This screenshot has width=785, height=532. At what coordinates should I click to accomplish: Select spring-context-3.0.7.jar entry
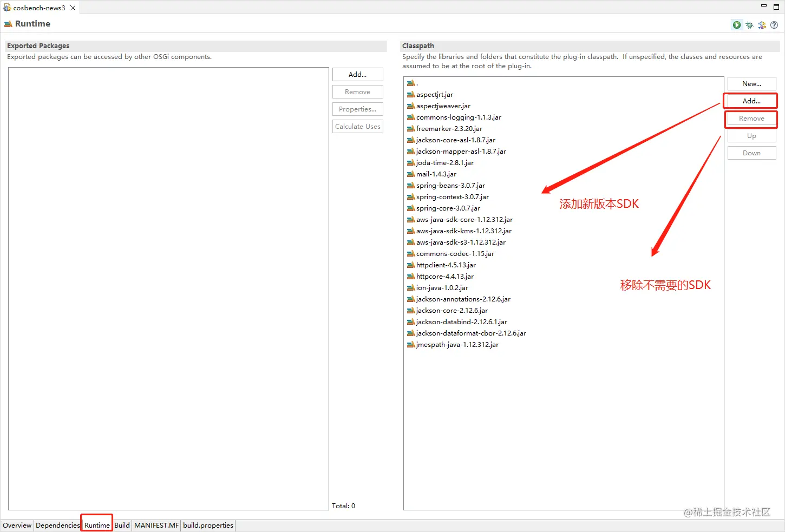tap(448, 197)
